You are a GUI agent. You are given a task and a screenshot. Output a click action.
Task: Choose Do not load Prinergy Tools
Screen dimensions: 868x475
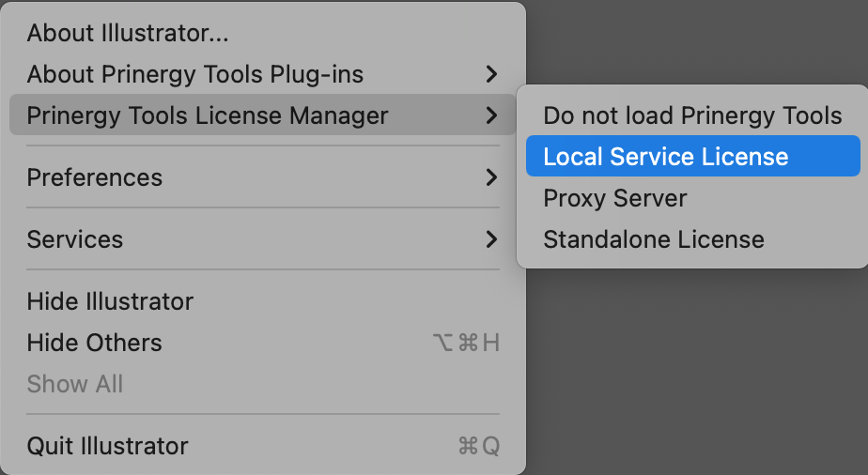pos(692,115)
